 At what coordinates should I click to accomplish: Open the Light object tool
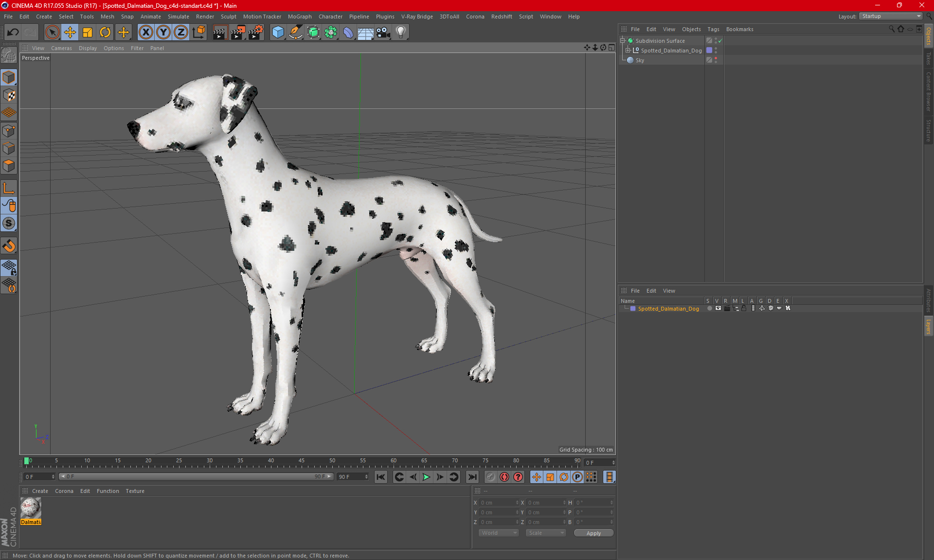click(400, 33)
